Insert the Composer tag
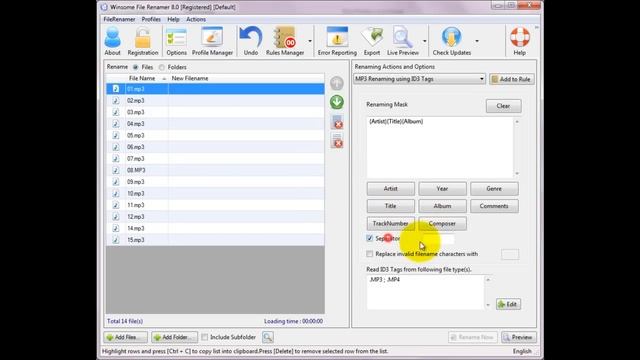The width and height of the screenshot is (640, 360). [442, 224]
